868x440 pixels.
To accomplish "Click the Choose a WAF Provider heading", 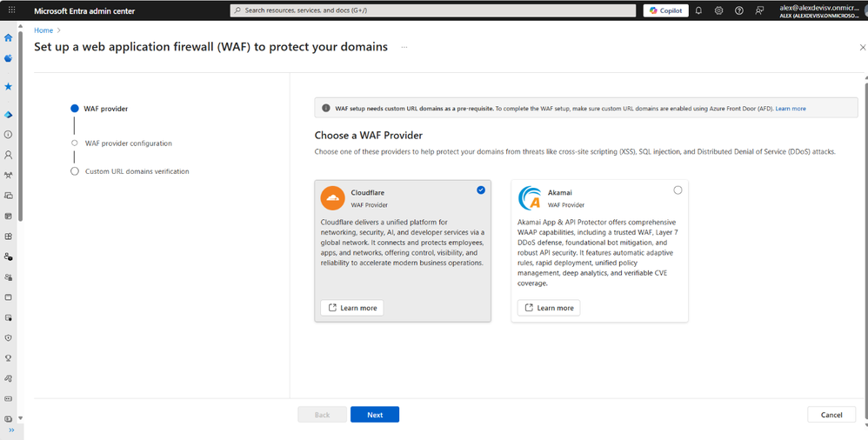I will 369,135.
